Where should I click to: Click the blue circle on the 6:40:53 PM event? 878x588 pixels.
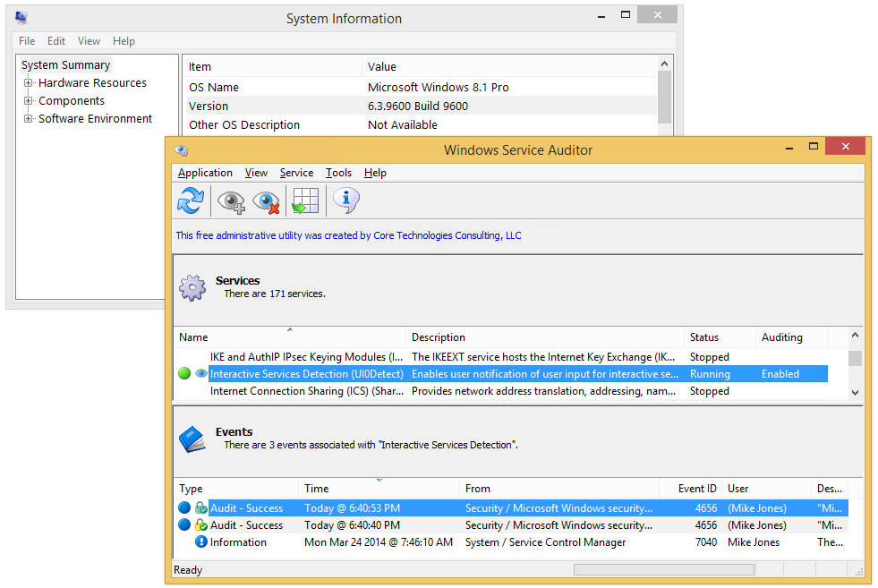pos(184,508)
